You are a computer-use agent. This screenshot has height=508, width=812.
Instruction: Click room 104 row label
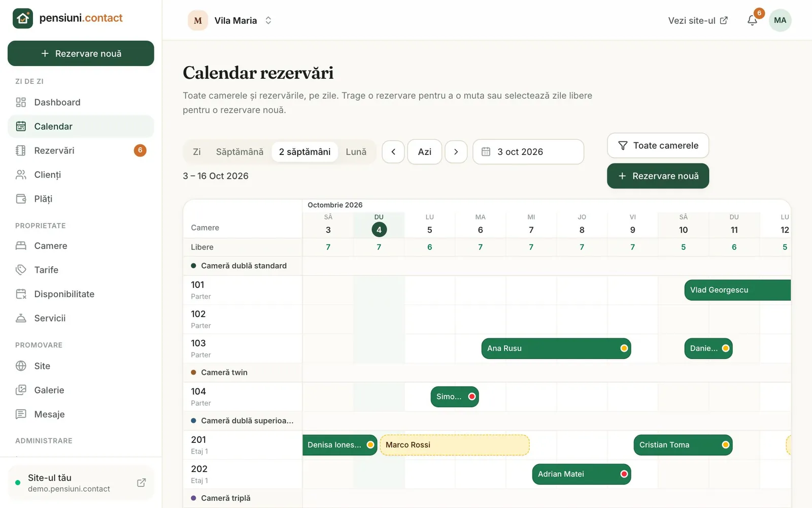pyautogui.click(x=243, y=397)
